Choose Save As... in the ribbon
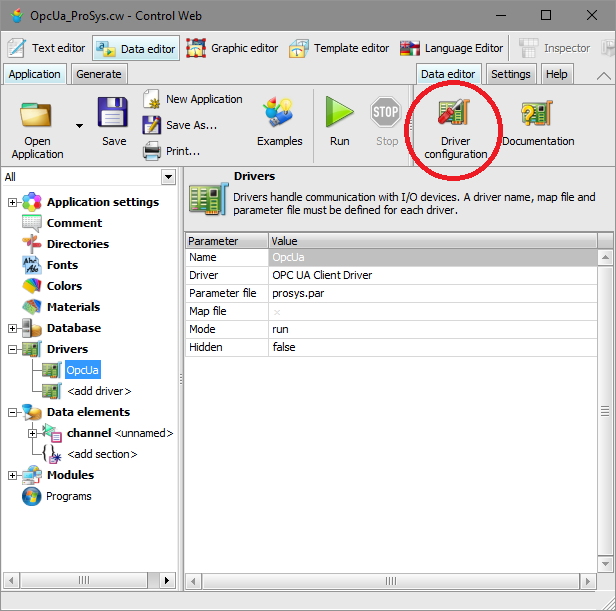The height and width of the screenshot is (611, 616). 180,125
